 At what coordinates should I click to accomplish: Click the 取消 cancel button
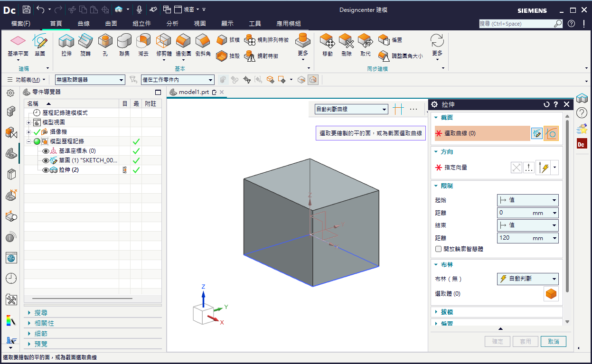coord(554,341)
